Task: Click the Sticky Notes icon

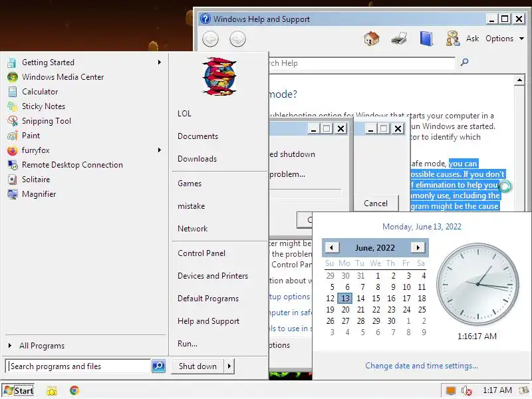Action: click(x=13, y=106)
